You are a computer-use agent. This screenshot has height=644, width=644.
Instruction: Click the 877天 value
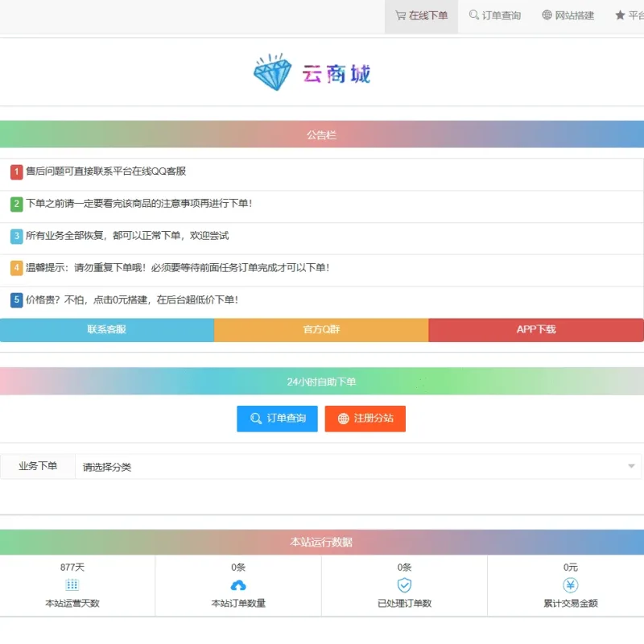click(72, 568)
